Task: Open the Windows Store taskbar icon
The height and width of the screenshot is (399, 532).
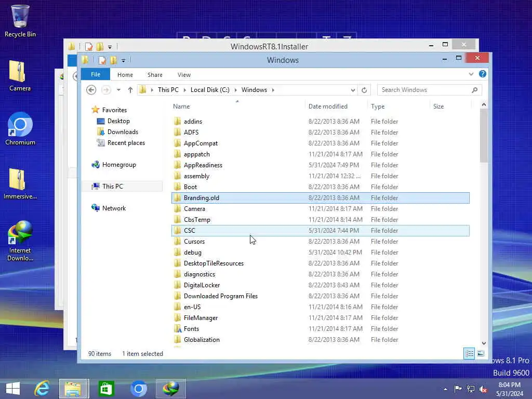Action: (x=106, y=389)
